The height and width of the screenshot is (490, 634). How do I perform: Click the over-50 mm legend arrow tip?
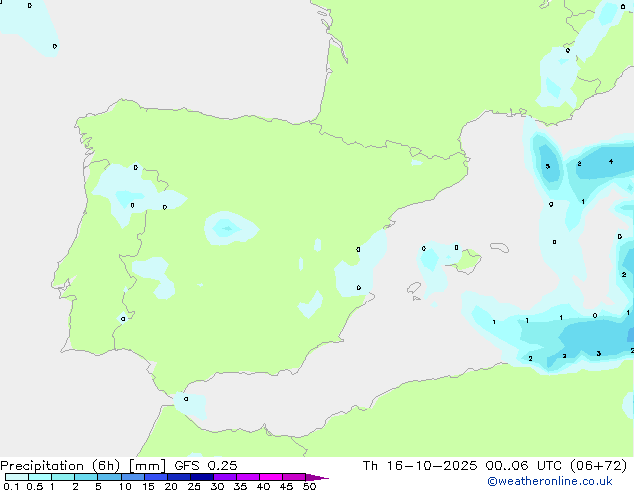(317, 477)
